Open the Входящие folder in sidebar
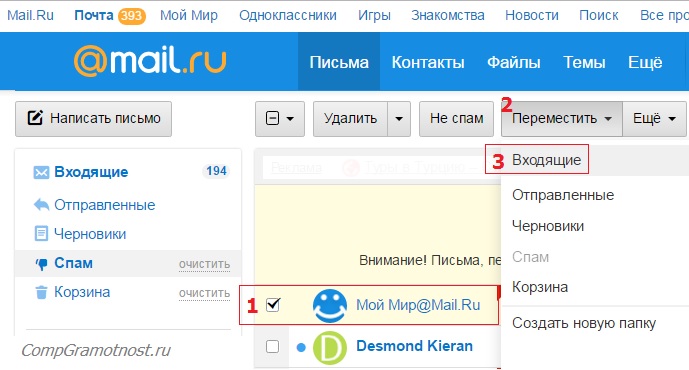Image resolution: width=689 pixels, height=370 pixels. pos(91,172)
